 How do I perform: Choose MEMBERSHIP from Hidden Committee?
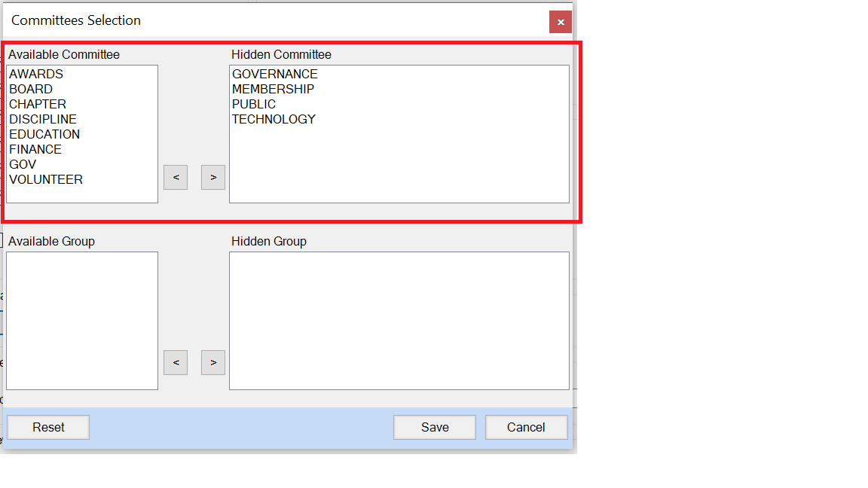pyautogui.click(x=273, y=89)
